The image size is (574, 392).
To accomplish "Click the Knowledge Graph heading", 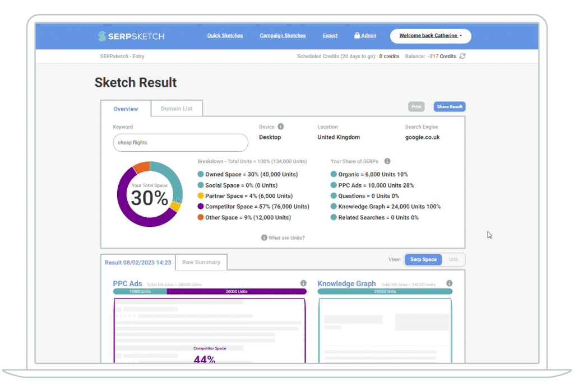I will (x=346, y=284).
